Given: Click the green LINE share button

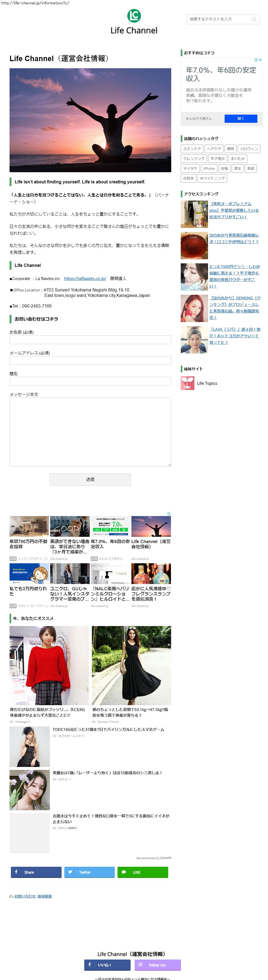Looking at the screenshot, I should point(143,872).
